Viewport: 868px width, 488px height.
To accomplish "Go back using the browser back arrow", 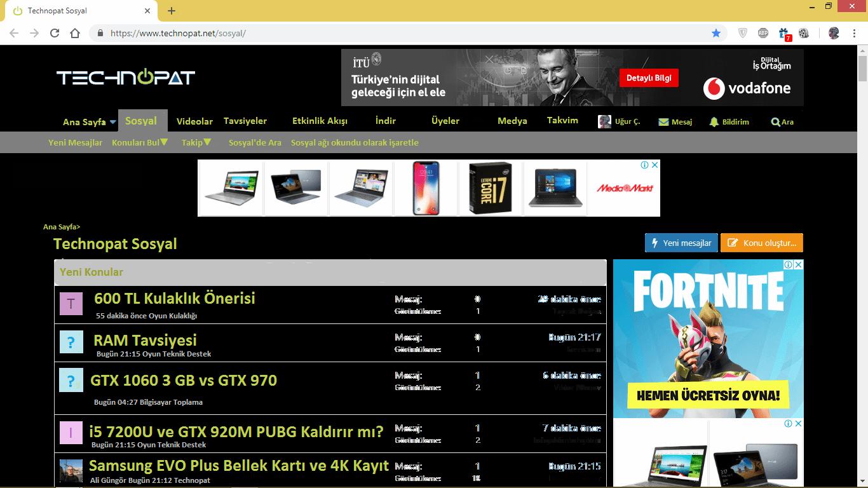I will pos(14,33).
